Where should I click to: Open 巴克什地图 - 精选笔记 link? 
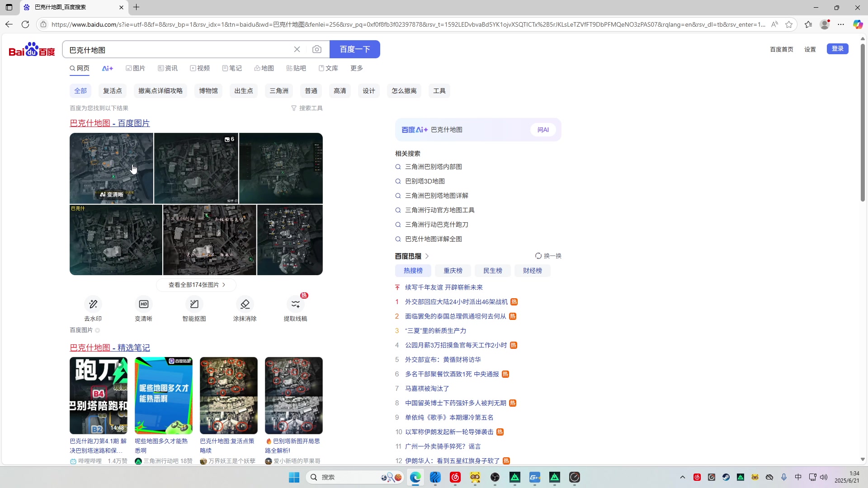point(110,347)
